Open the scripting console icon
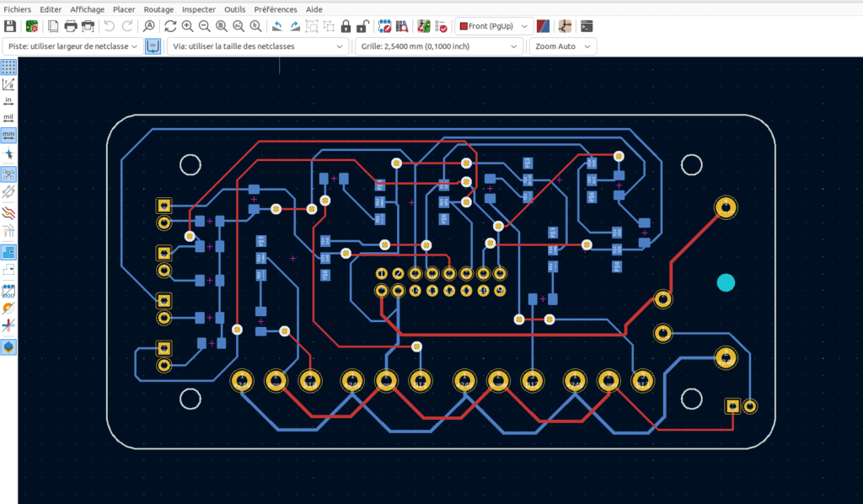Viewport: 863px width, 504px height. click(587, 26)
